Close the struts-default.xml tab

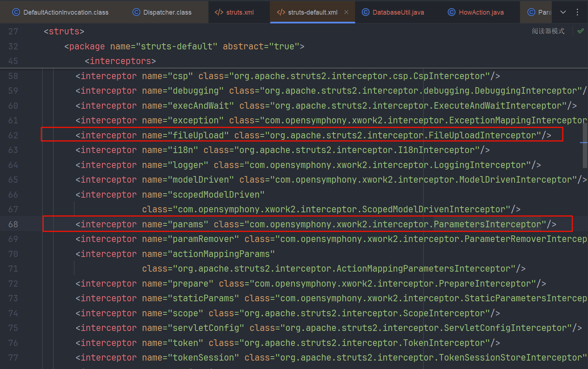tap(346, 12)
